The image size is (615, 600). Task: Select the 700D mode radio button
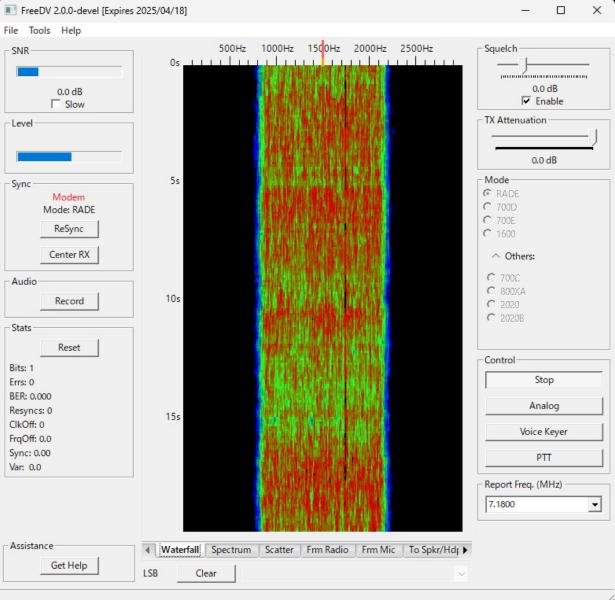point(488,207)
